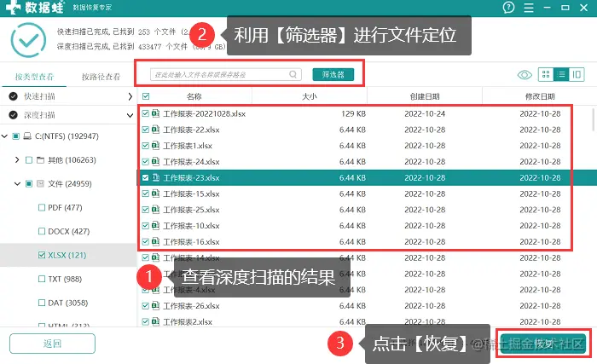Switch to detail pane view
The image size is (597, 364).
[x=577, y=74]
